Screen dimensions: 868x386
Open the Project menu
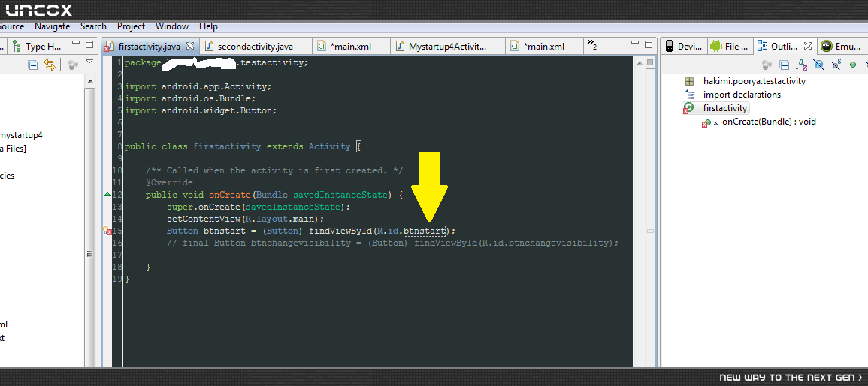pyautogui.click(x=132, y=26)
